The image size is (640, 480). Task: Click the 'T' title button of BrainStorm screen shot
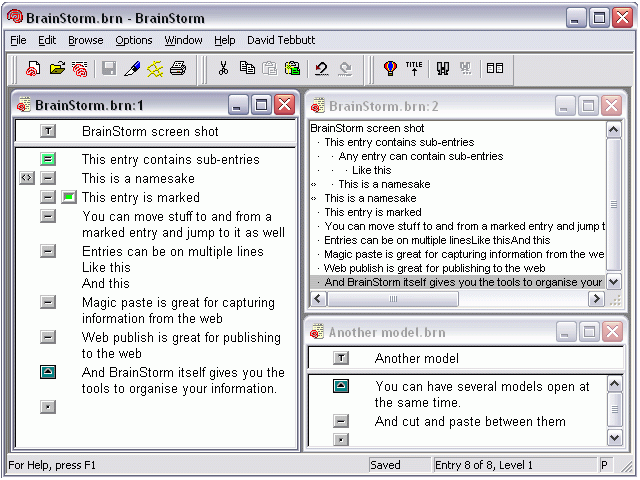coord(48,131)
